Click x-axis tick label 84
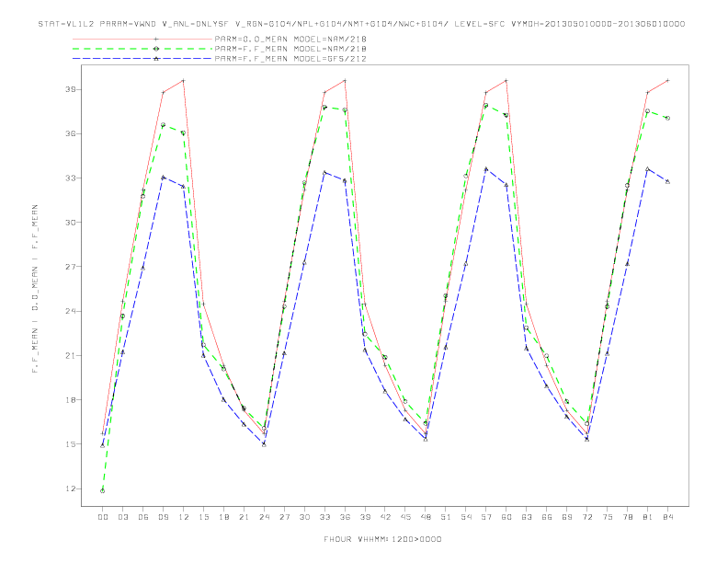 pyautogui.click(x=668, y=517)
